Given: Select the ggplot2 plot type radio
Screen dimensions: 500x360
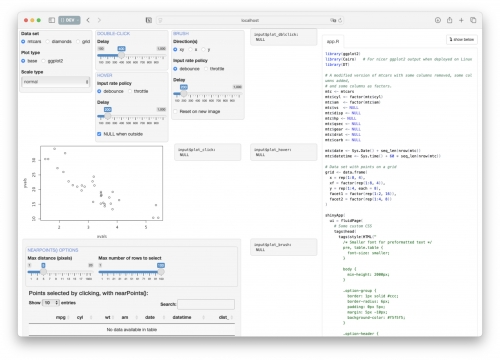Looking at the screenshot, I should [43, 61].
